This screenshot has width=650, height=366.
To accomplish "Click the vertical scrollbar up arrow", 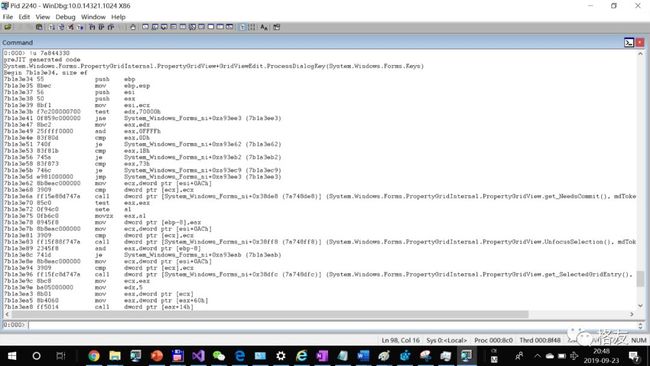I will (640, 54).
